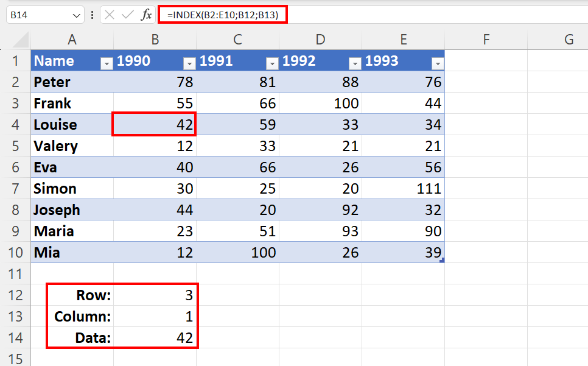Open the formula bar options dots
Viewport: 588px width, 366px height.
tap(93, 15)
